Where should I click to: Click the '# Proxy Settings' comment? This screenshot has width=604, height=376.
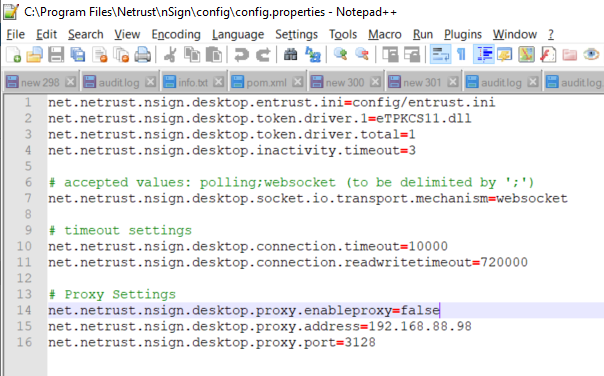(x=112, y=294)
